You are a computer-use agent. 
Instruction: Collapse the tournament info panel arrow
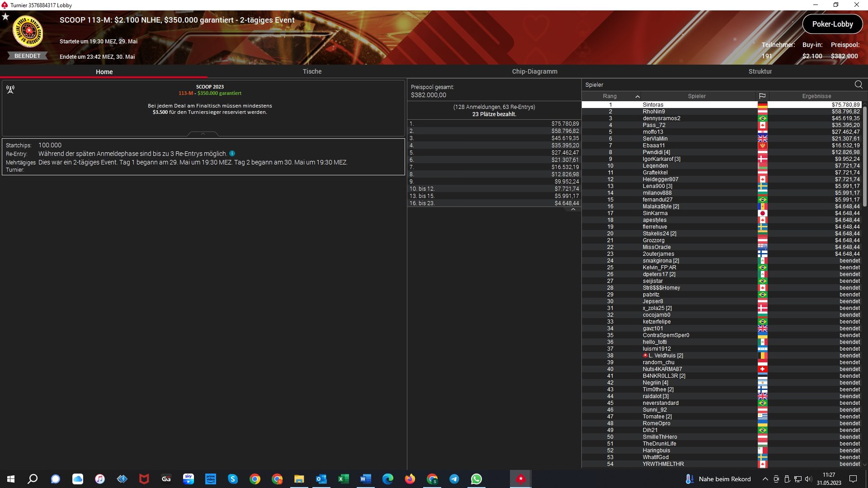click(203, 134)
